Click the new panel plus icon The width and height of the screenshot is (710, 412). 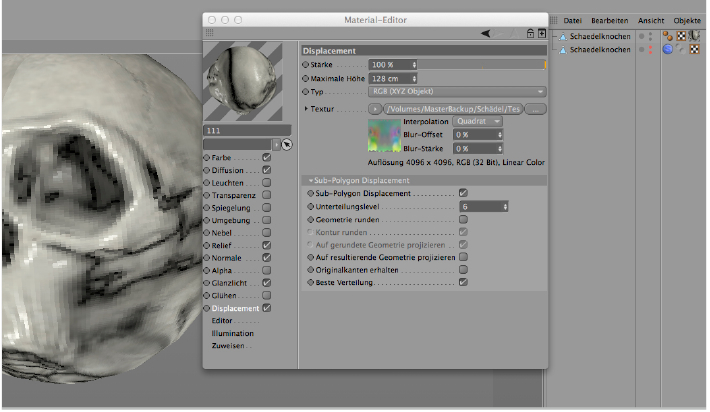pos(541,33)
